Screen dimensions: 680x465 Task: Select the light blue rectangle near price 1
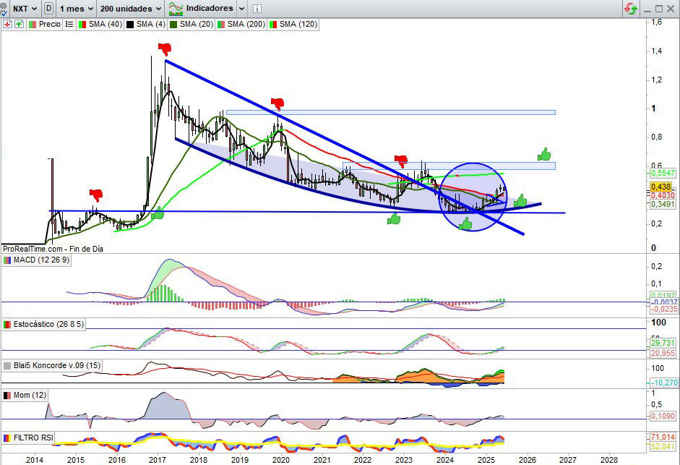coord(391,112)
